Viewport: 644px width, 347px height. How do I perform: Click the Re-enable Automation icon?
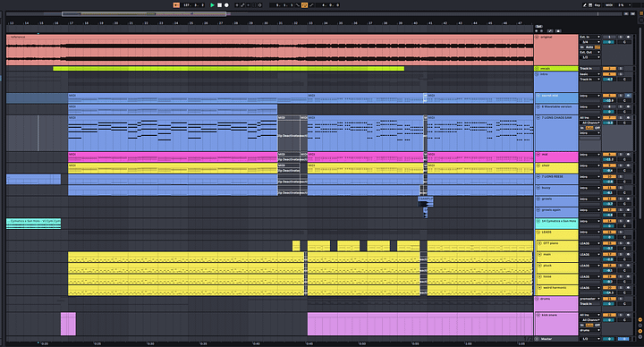[x=248, y=5]
